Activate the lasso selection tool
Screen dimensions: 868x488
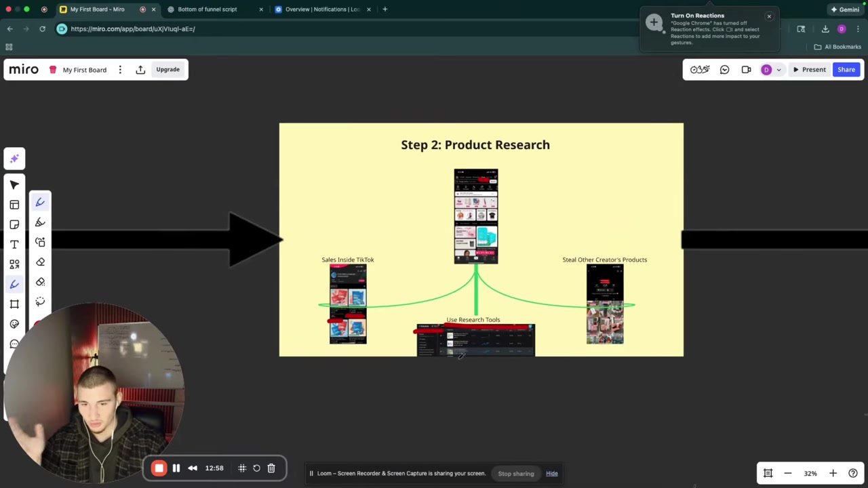click(x=40, y=302)
